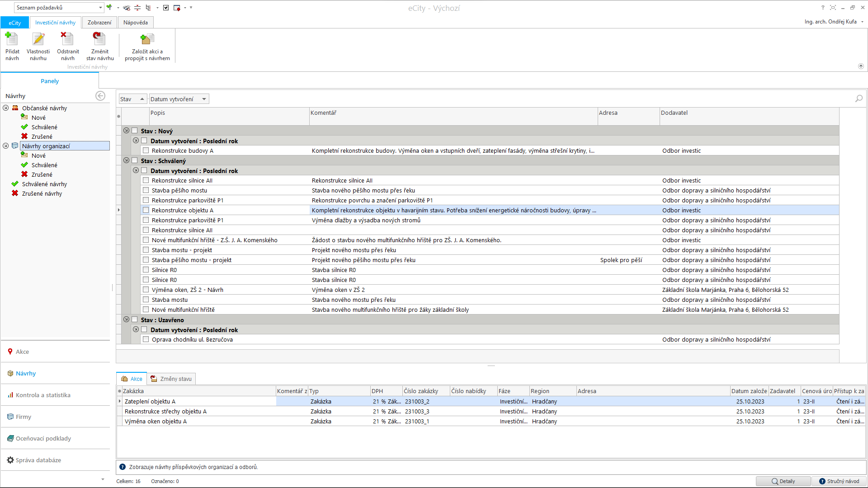Click the full screen icon in title bar
The image size is (868, 488).
click(833, 8)
